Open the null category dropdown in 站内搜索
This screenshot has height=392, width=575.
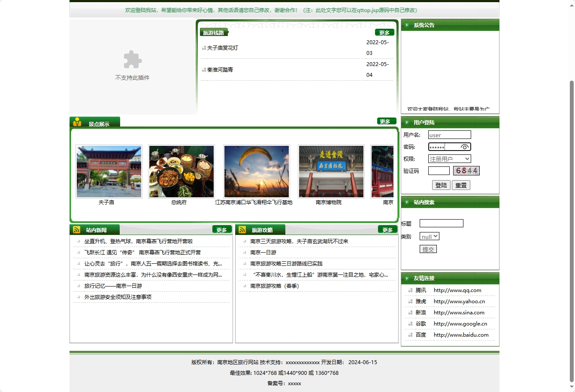tap(429, 236)
